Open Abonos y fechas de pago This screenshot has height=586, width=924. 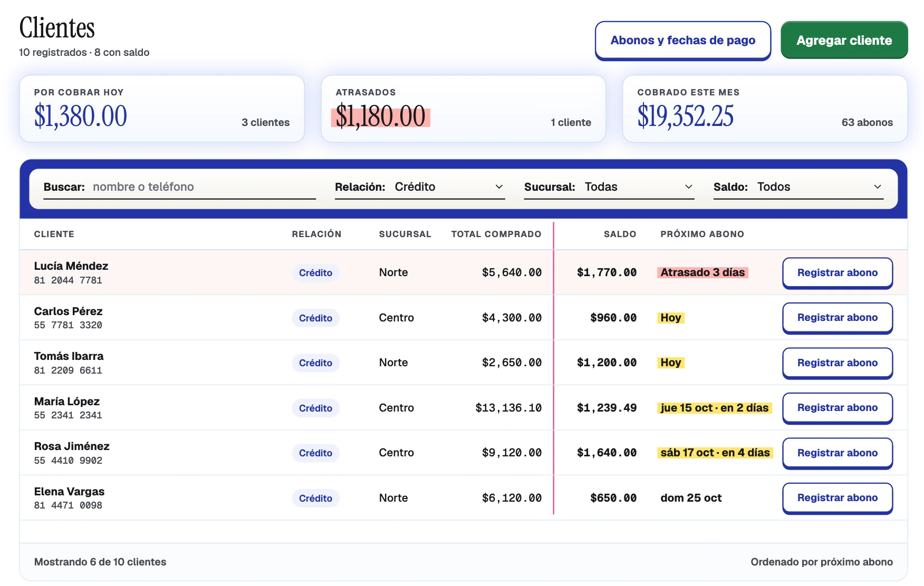point(683,41)
